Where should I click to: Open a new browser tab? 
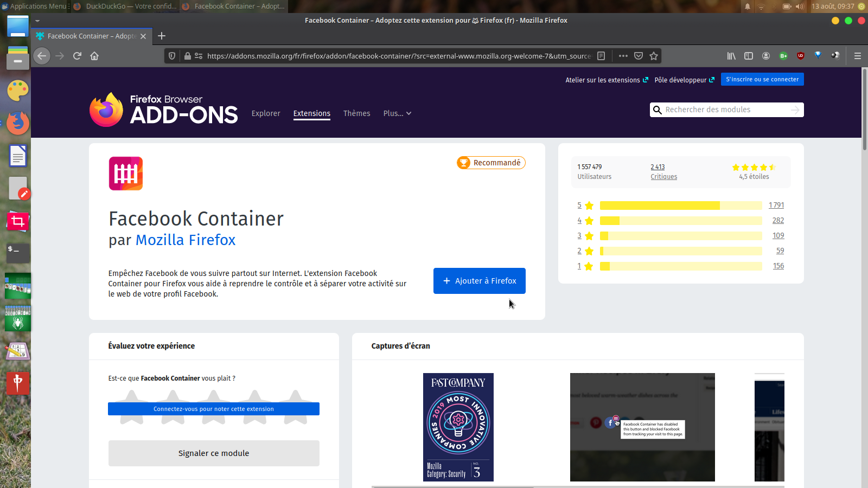tap(162, 36)
